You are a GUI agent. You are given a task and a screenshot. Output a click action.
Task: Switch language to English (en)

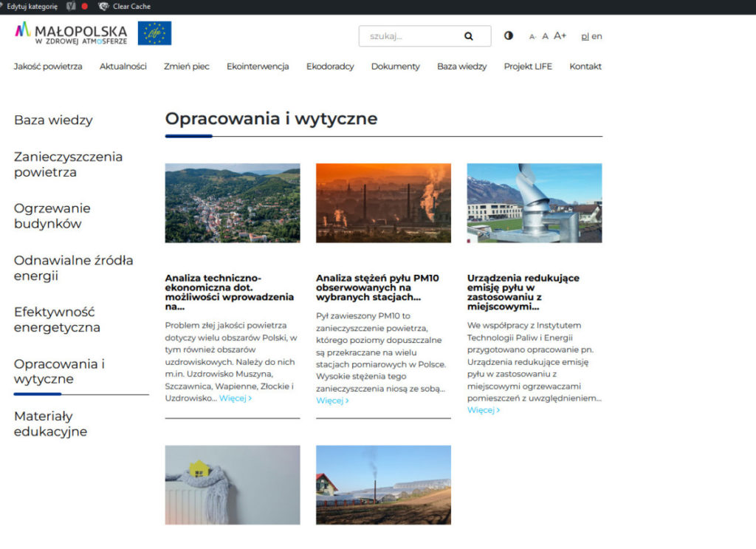pos(597,36)
